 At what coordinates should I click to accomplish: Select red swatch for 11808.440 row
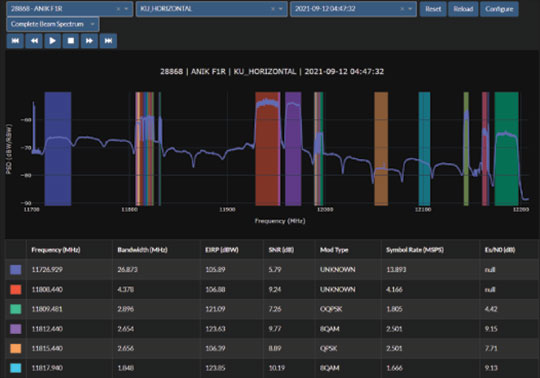tap(15, 289)
